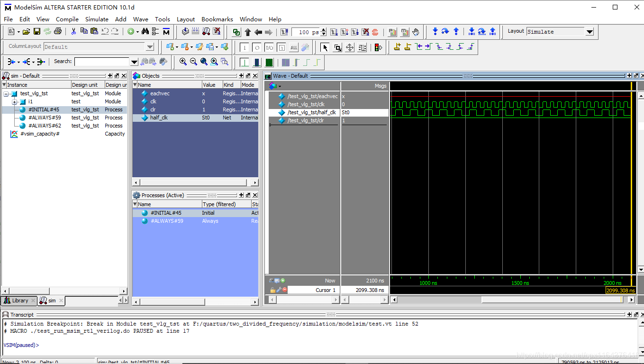
Task: Click the Objects panel horizontal scrollbar
Action: click(195, 182)
